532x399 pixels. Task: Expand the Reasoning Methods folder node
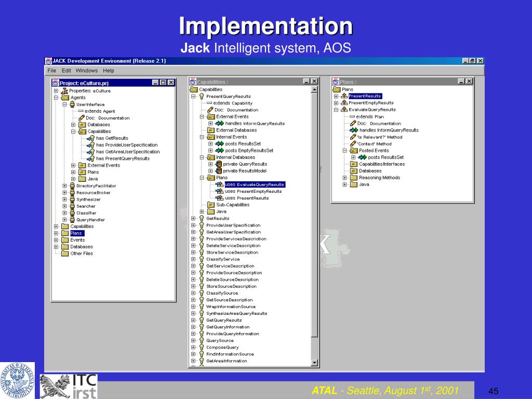345,178
